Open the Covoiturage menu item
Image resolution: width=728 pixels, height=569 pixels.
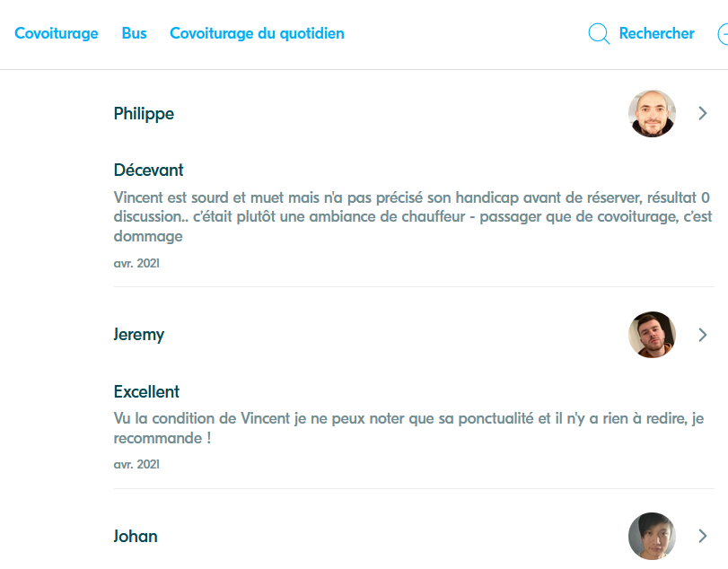57,34
